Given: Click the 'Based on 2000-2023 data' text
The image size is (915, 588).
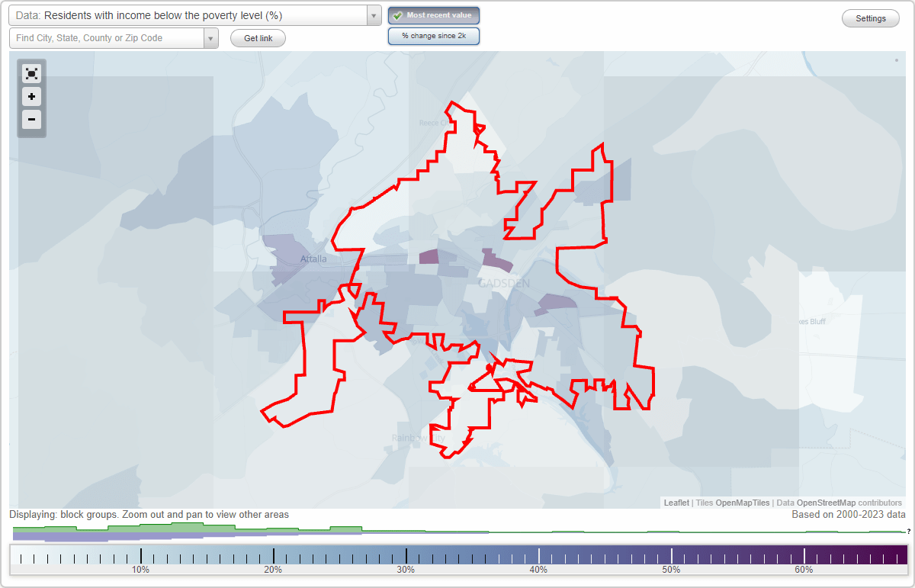Looking at the screenshot, I should (849, 515).
